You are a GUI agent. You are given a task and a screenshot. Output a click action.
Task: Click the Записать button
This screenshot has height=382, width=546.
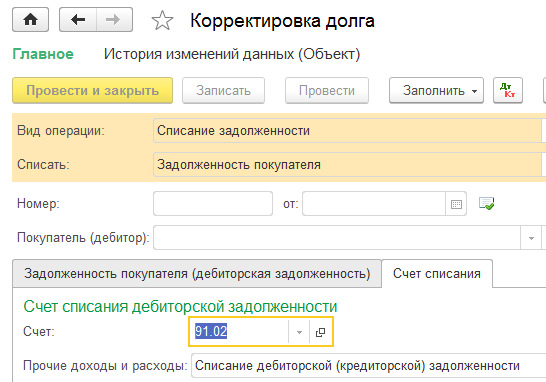tap(223, 91)
